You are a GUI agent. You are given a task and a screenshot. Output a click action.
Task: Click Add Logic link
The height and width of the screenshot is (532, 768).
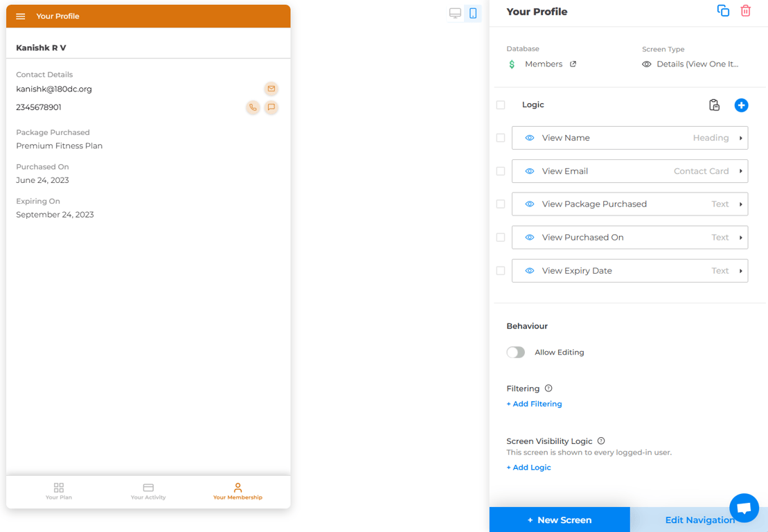(x=529, y=468)
